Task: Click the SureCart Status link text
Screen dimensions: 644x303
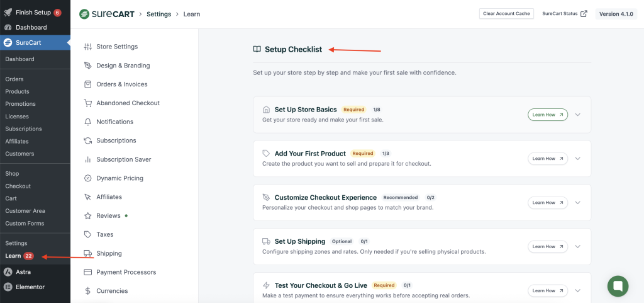Action: click(x=560, y=14)
